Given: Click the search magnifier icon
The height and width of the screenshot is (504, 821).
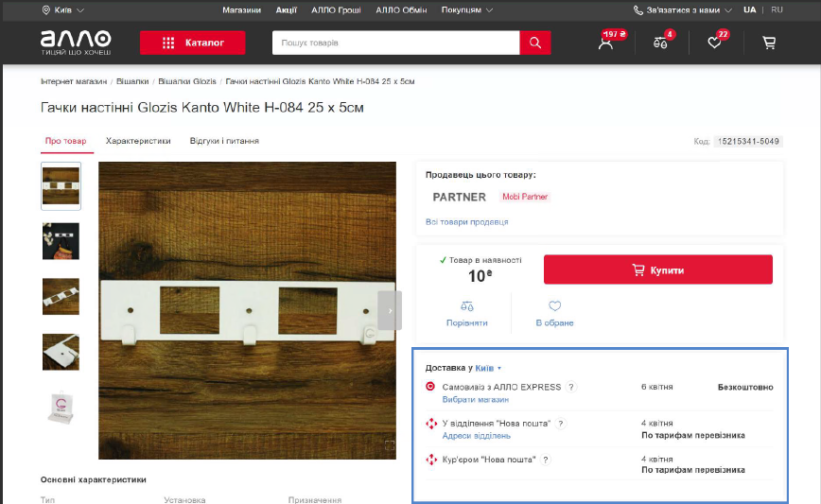Looking at the screenshot, I should (534, 43).
